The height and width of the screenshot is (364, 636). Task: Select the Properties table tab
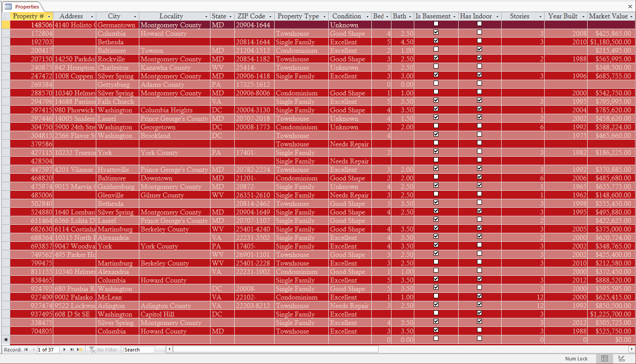[22, 7]
